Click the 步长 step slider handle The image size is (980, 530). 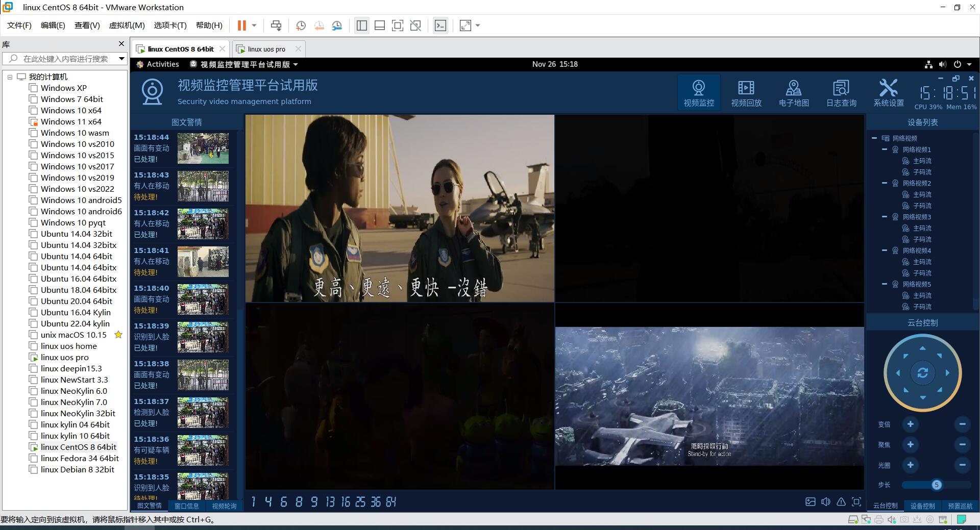(936, 485)
